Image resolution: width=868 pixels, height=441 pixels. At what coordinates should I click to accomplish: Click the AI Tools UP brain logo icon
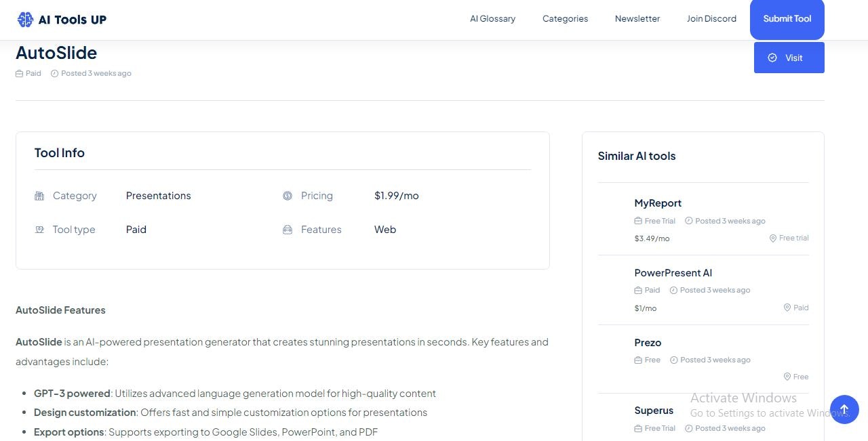[25, 20]
